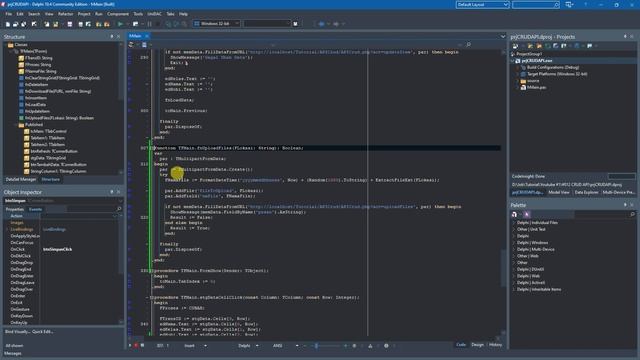The height and width of the screenshot is (360, 640).
Task: Open the Windows 32-bit platform dropdown
Action: pyautogui.click(x=216, y=24)
